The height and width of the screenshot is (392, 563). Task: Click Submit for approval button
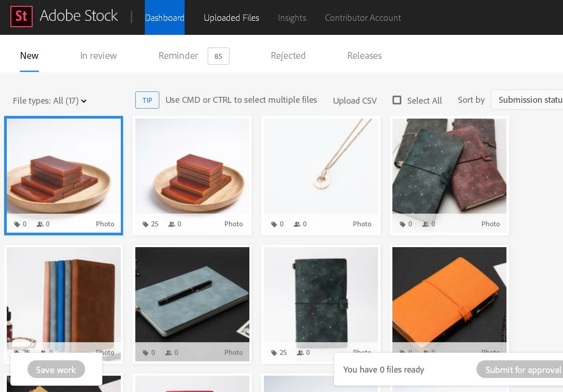point(520,370)
